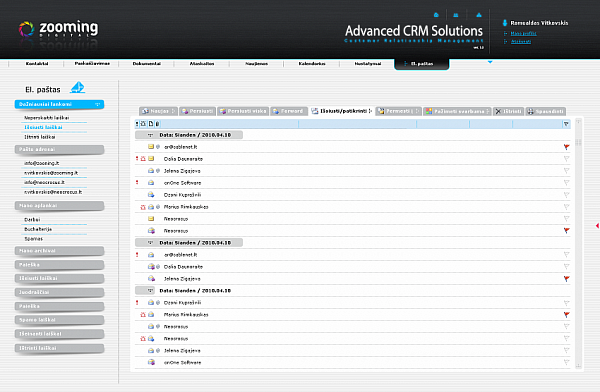
Task: Click the blue arrow below the navigation bar
Action: (490, 62)
